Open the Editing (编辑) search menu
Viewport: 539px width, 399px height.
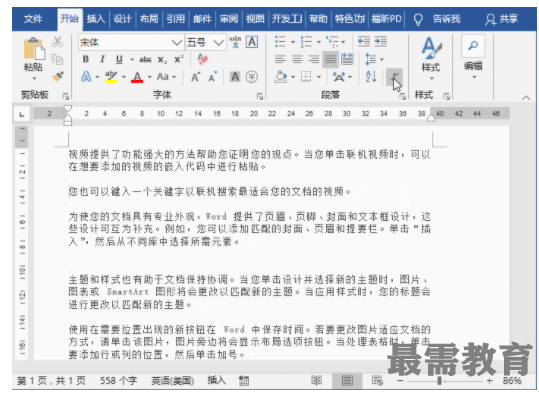click(473, 57)
